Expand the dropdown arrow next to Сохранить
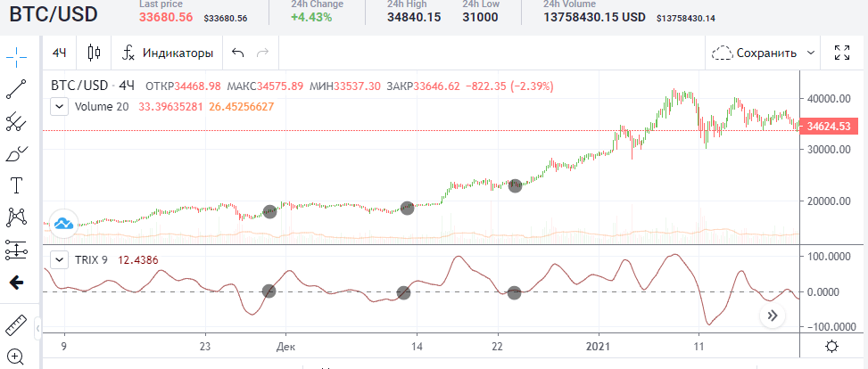The width and height of the screenshot is (868, 369). [x=810, y=53]
